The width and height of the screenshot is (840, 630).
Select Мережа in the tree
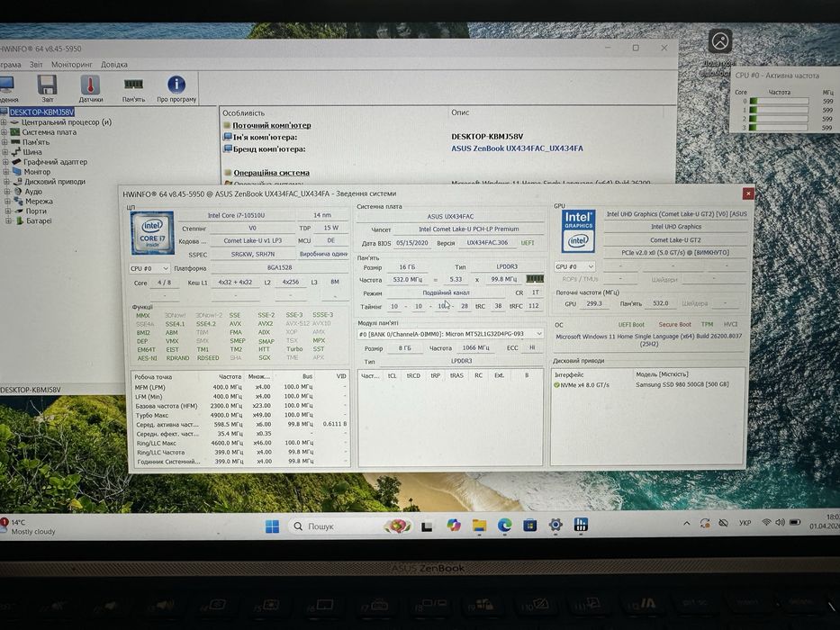point(39,202)
